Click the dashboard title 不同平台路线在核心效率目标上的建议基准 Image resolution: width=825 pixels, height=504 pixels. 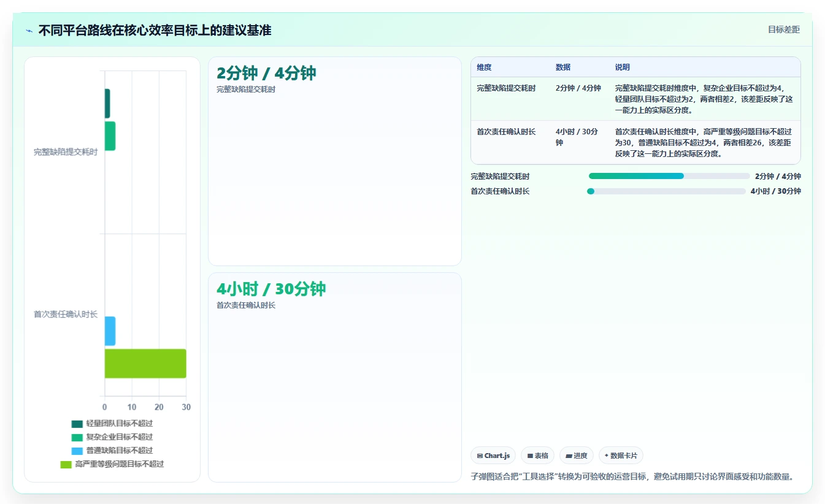click(x=155, y=30)
